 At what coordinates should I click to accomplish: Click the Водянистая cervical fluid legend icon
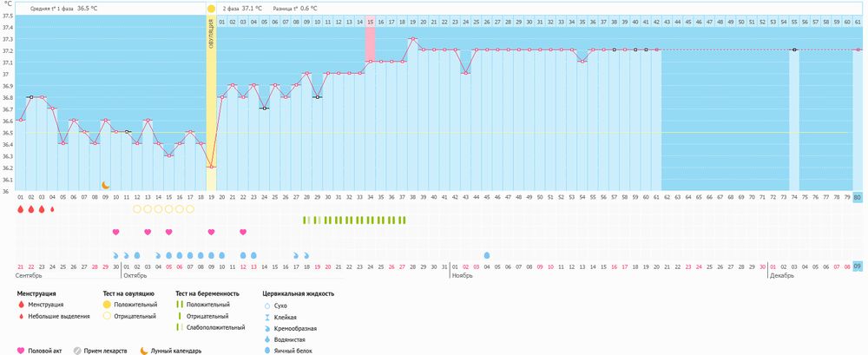click(x=266, y=339)
